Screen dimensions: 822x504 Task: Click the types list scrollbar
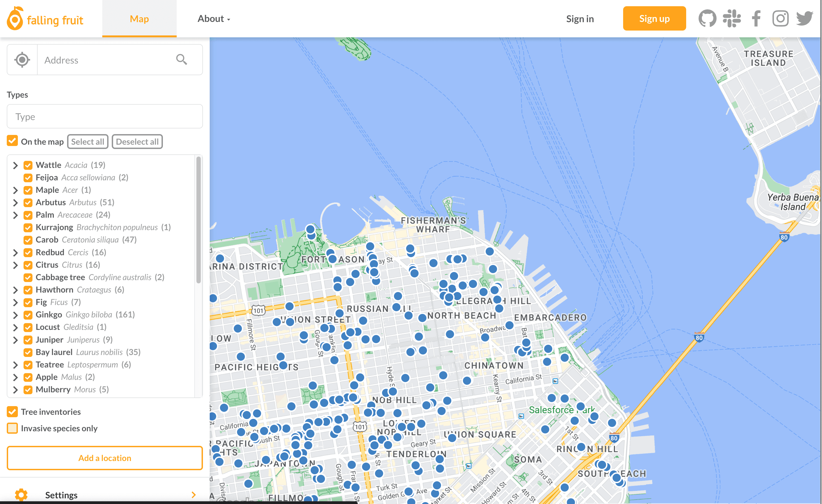pyautogui.click(x=199, y=220)
